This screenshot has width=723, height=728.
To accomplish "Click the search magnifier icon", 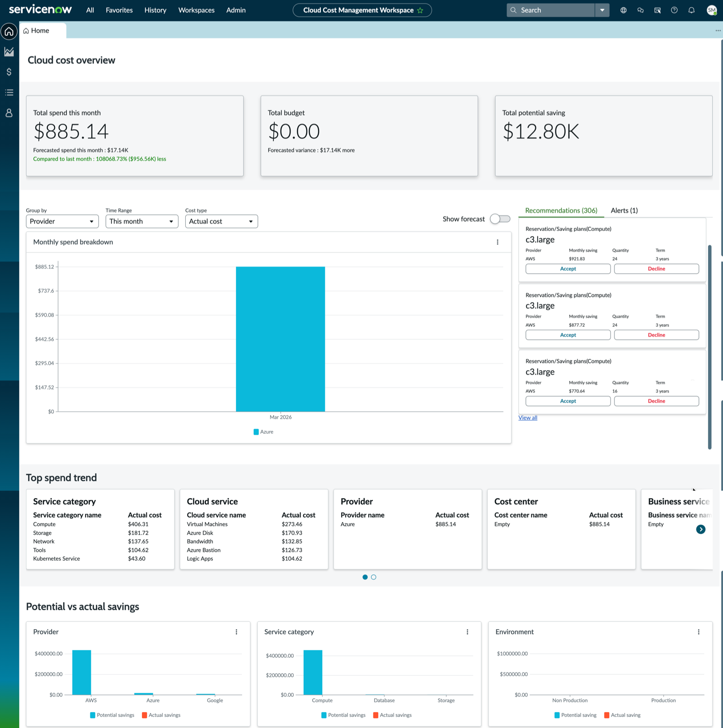I will 513,10.
